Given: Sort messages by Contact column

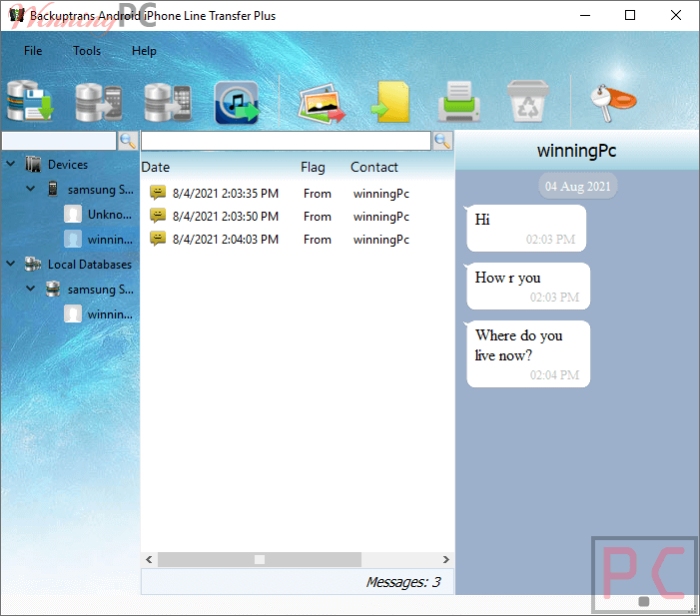Looking at the screenshot, I should [373, 167].
